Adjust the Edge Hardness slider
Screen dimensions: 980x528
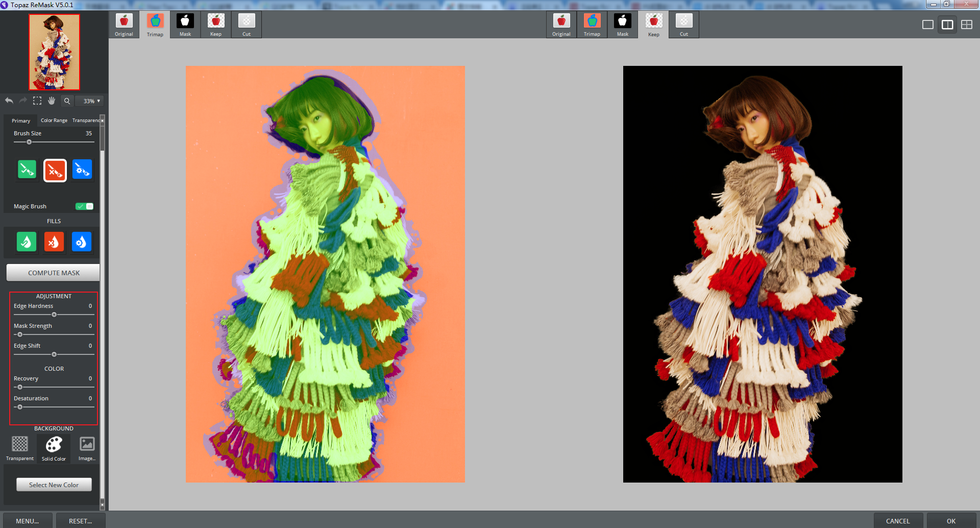[x=54, y=315]
